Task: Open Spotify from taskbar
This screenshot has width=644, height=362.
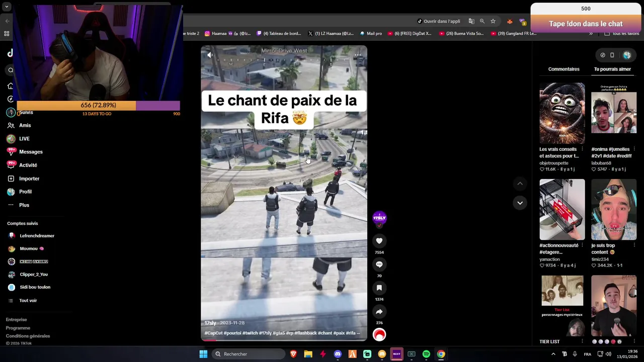Action: pos(426,354)
